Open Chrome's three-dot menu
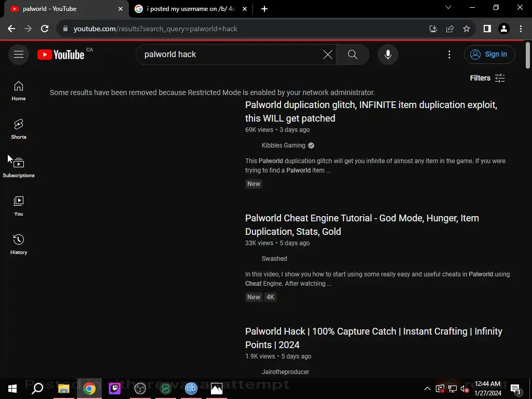Image resolution: width=532 pixels, height=399 pixels. coord(521,29)
